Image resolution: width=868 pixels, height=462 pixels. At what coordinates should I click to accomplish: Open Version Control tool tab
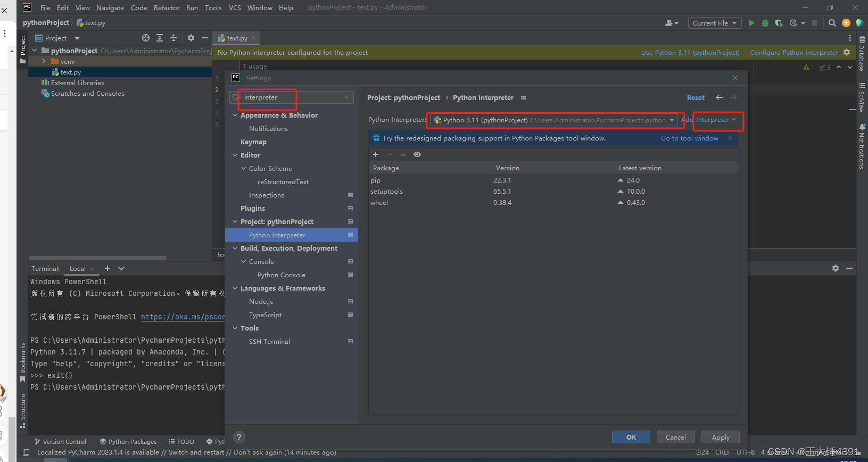[60, 441]
